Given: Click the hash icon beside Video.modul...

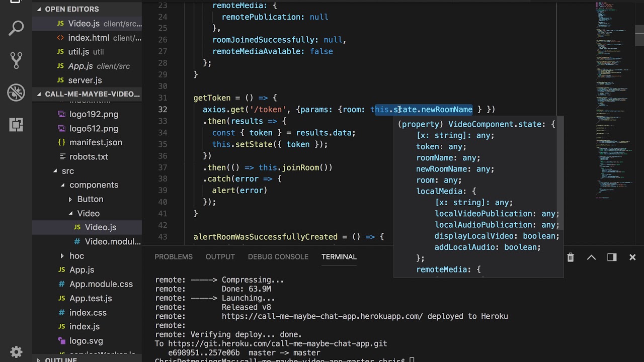Looking at the screenshot, I should [77, 242].
